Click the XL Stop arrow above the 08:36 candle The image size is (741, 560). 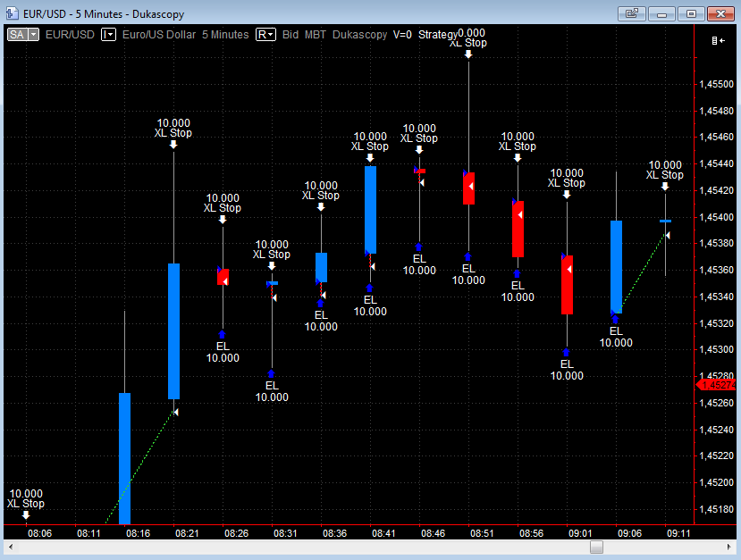click(x=321, y=207)
